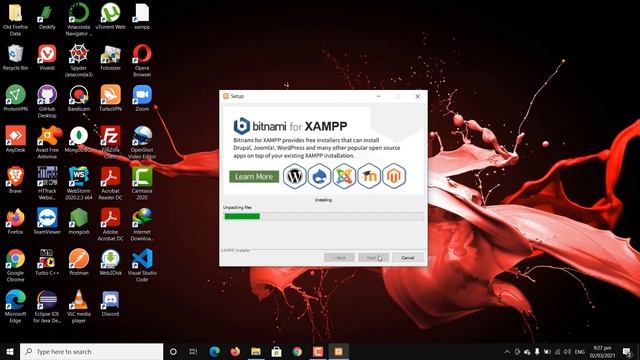Select the Spyder (anaconda3) shortcut
This screenshot has width=640, height=360.
(x=79, y=61)
